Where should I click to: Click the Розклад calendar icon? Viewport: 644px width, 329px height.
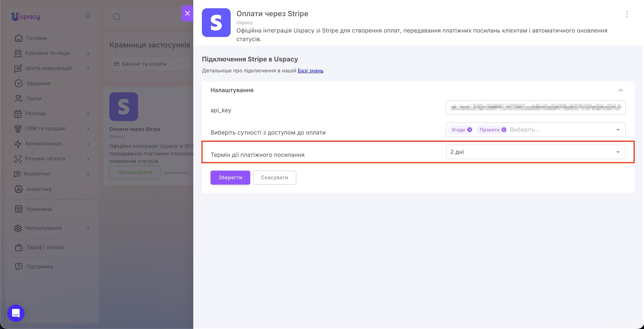(18, 114)
